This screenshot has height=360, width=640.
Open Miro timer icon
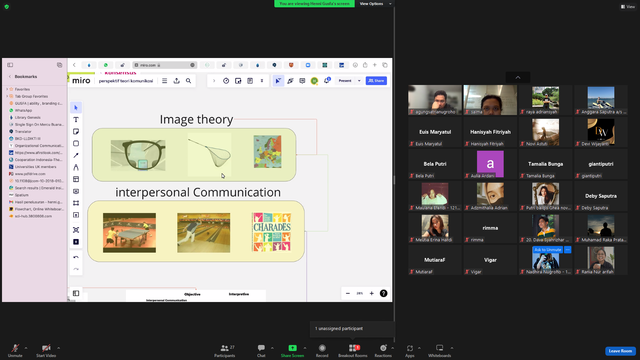(x=226, y=81)
